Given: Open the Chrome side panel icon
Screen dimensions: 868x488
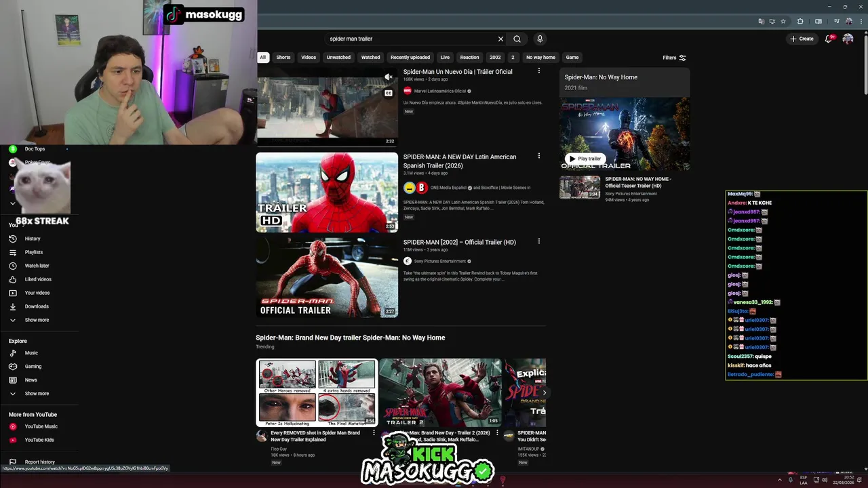Looking at the screenshot, I should [x=818, y=21].
